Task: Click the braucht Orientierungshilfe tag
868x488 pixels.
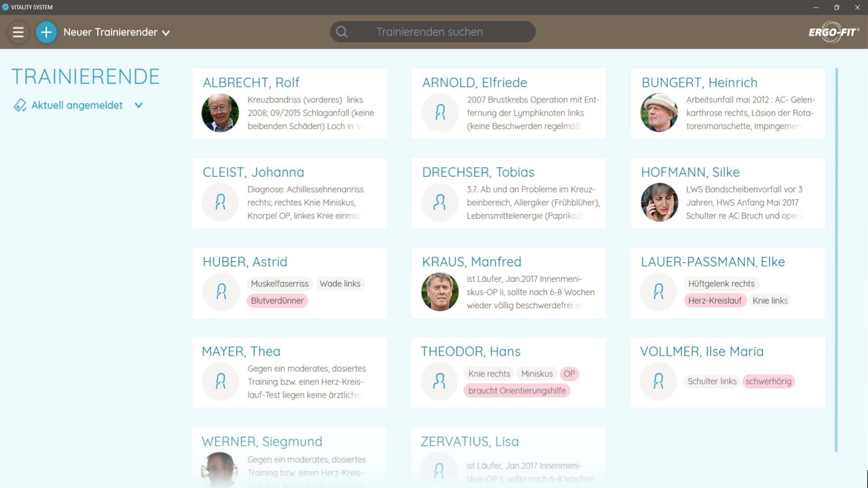Action: tap(517, 391)
